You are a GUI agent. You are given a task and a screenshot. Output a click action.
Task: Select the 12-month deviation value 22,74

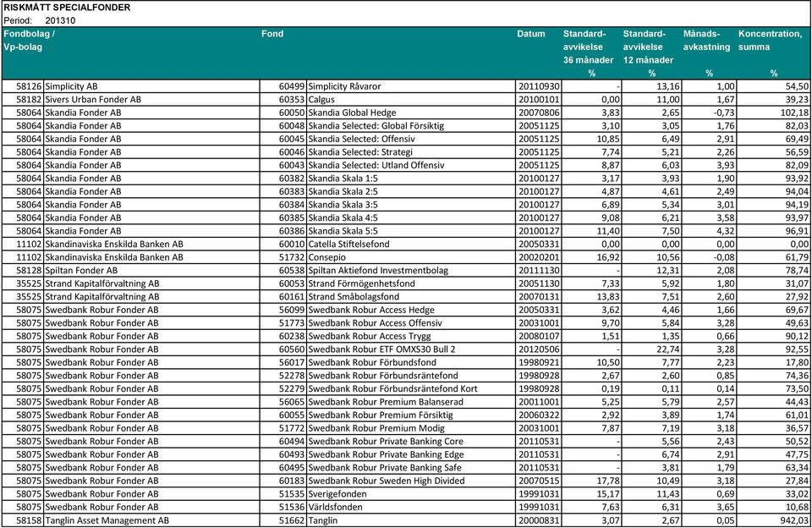click(x=668, y=349)
